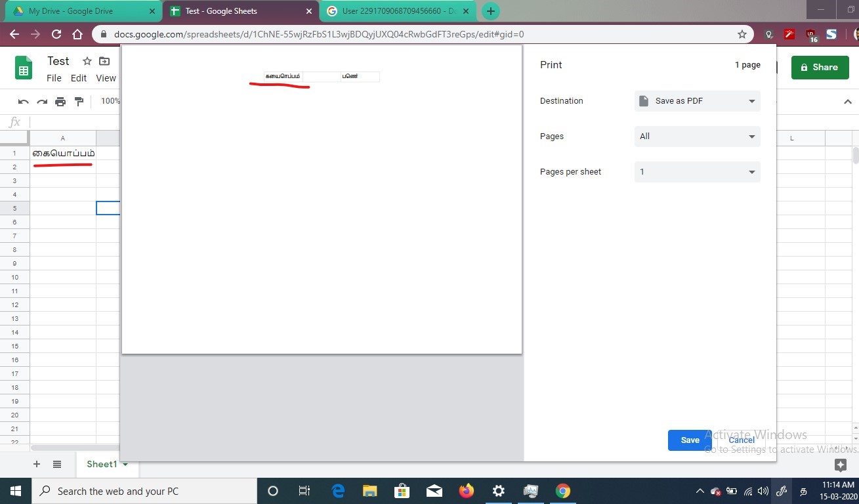Bookmark this page with the star icon
859x504 pixels.
[x=742, y=34]
